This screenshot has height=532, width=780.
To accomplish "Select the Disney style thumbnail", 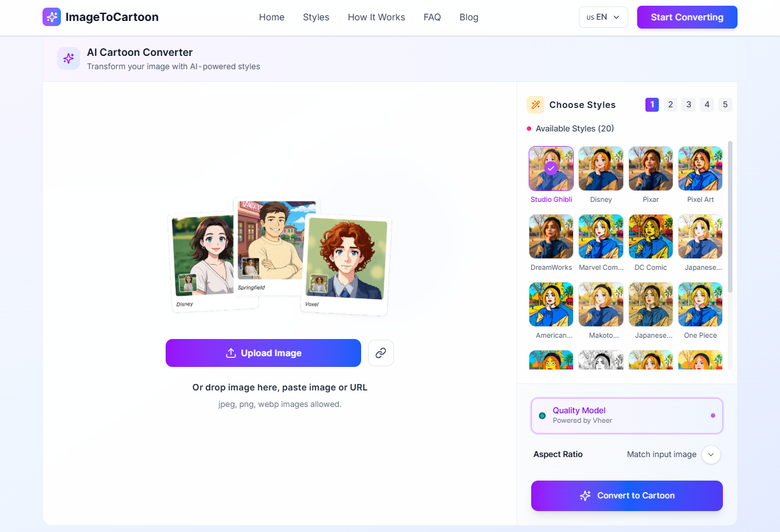I will 600,169.
